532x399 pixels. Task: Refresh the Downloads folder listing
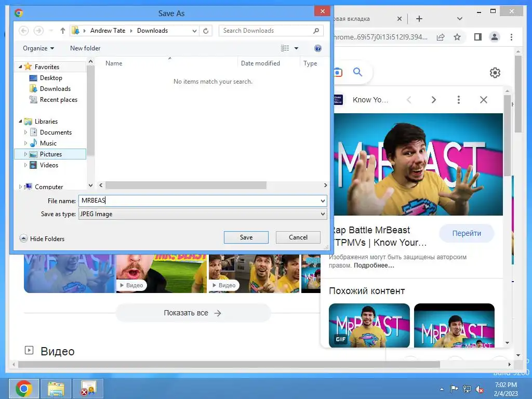[206, 31]
